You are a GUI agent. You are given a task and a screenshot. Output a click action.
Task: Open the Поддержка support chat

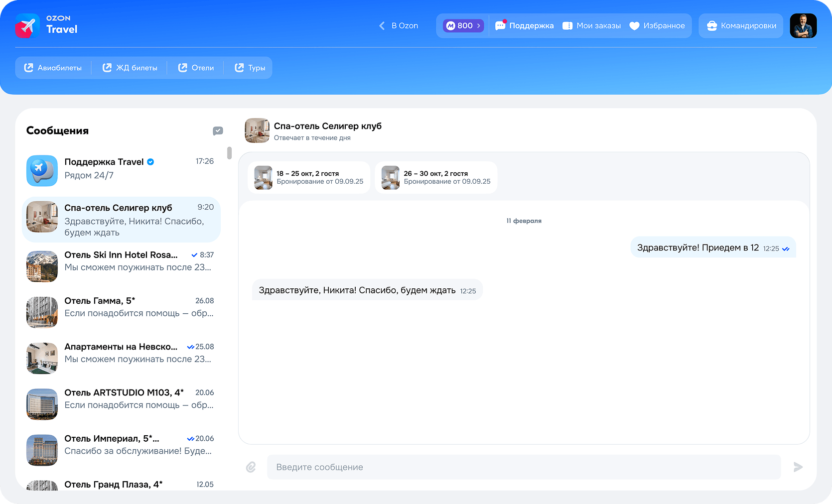click(525, 26)
